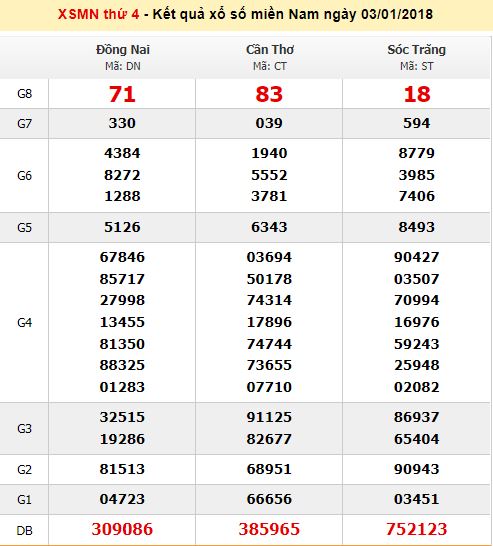Click G5 number 8493 of Sóc Trăng
Image resolution: width=493 pixels, height=546 pixels.
[417, 227]
